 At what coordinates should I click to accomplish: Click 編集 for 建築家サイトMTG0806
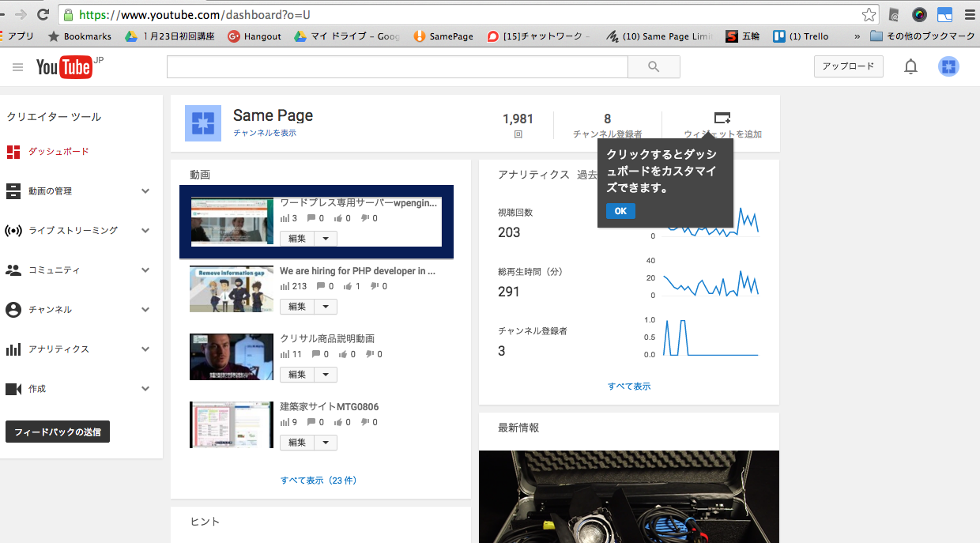point(297,443)
